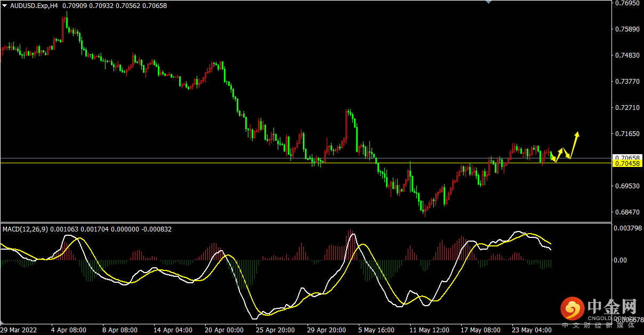This screenshot has height=335, width=644.
Task: Click the AUDUSD.Exp,H4 symbol title
Action: [34, 6]
